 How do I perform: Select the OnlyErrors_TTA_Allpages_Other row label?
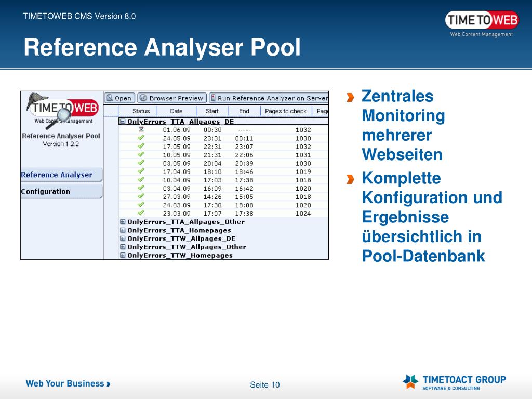pyautogui.click(x=186, y=222)
